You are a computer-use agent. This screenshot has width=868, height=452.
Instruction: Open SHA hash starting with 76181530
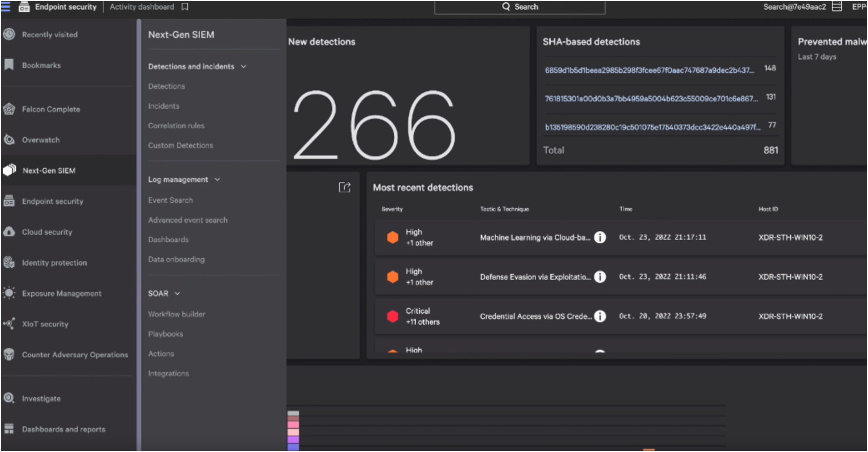pos(651,98)
